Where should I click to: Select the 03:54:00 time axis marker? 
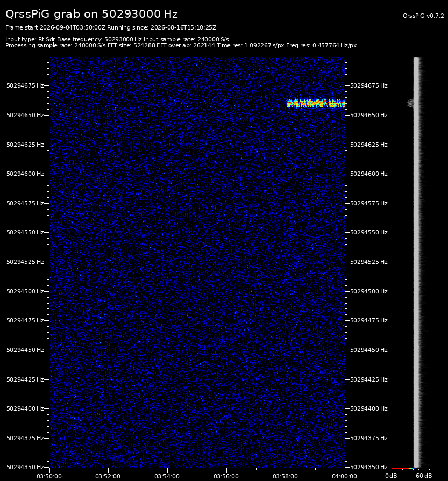tap(167, 476)
